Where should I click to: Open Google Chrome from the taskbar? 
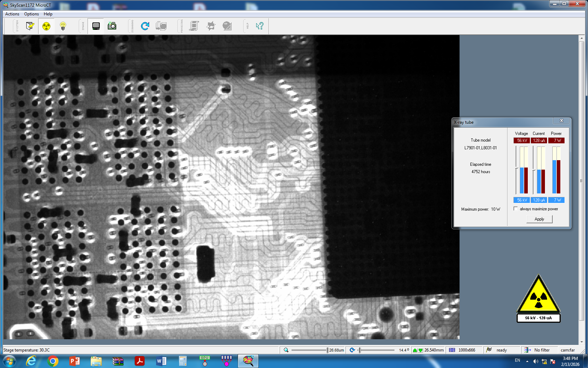[x=53, y=361]
